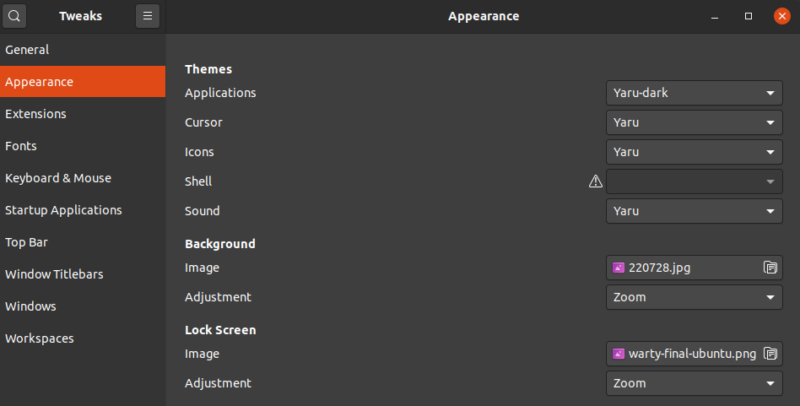Go to the Fonts section

pyautogui.click(x=21, y=146)
